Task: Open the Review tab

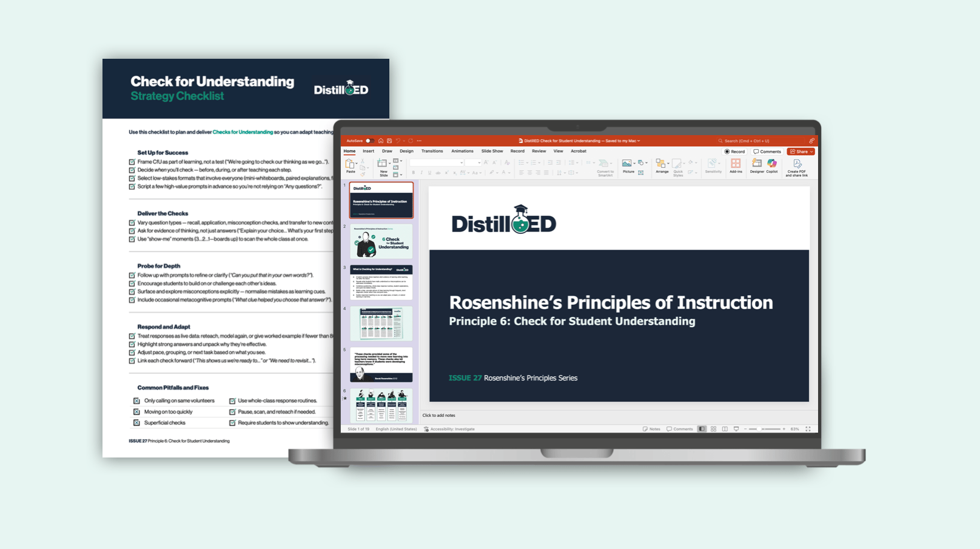Action: tap(539, 151)
